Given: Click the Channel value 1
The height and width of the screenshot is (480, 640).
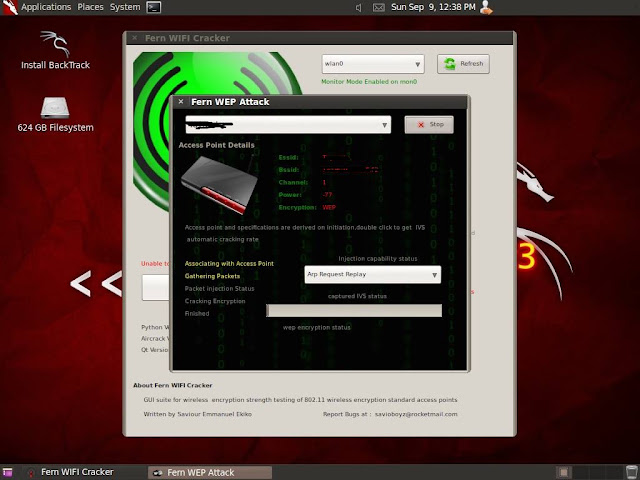Looking at the screenshot, I should coord(324,182).
